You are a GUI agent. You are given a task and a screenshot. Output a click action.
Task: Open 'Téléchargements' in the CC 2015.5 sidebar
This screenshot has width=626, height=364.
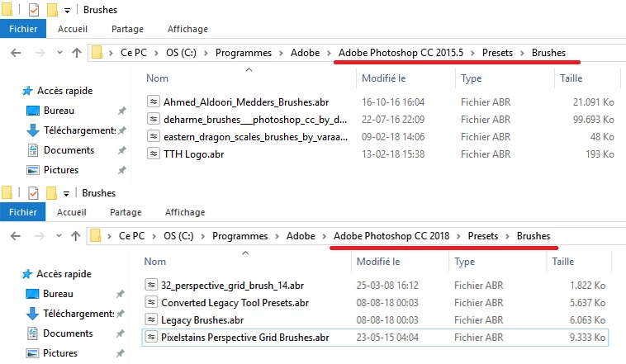coord(79,130)
